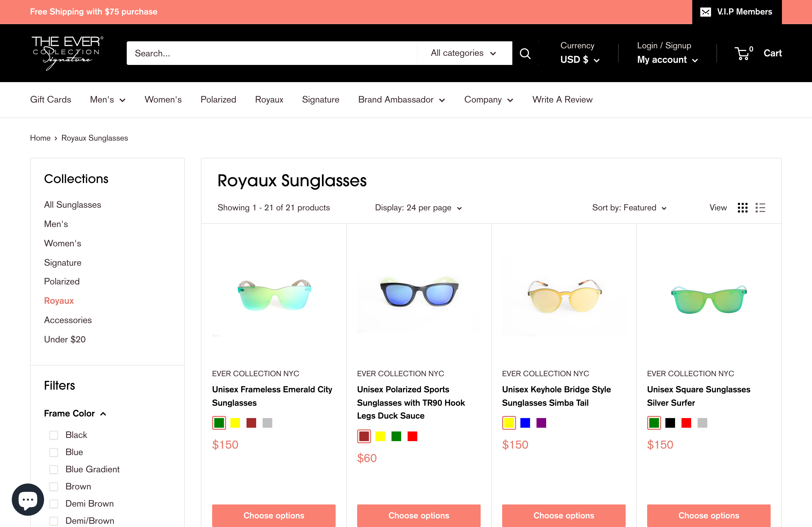Click inside the search input field

pyautogui.click(x=270, y=53)
